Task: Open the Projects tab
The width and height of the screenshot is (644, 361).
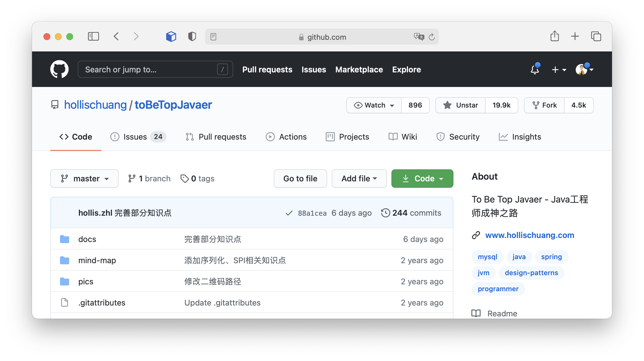Action: point(347,137)
